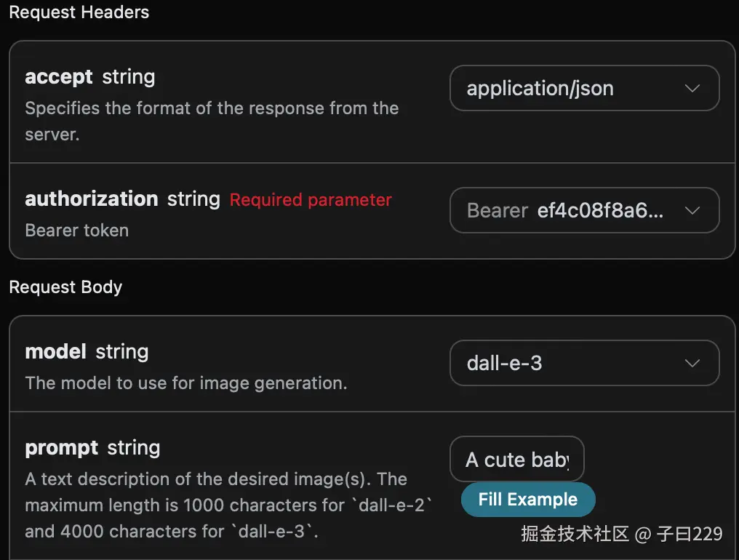Screen dimensions: 739x560
Task: Click the model description about image generation
Action: click(x=185, y=383)
